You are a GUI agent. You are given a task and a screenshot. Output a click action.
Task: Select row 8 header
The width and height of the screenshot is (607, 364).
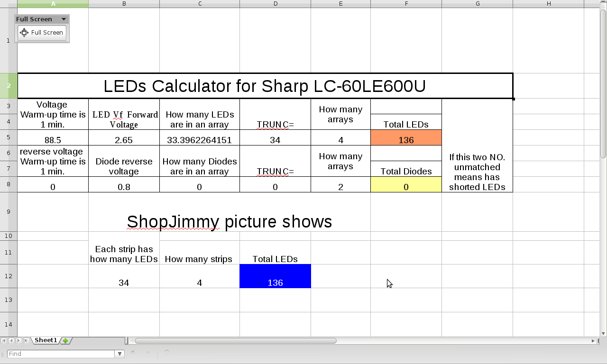pos(9,184)
